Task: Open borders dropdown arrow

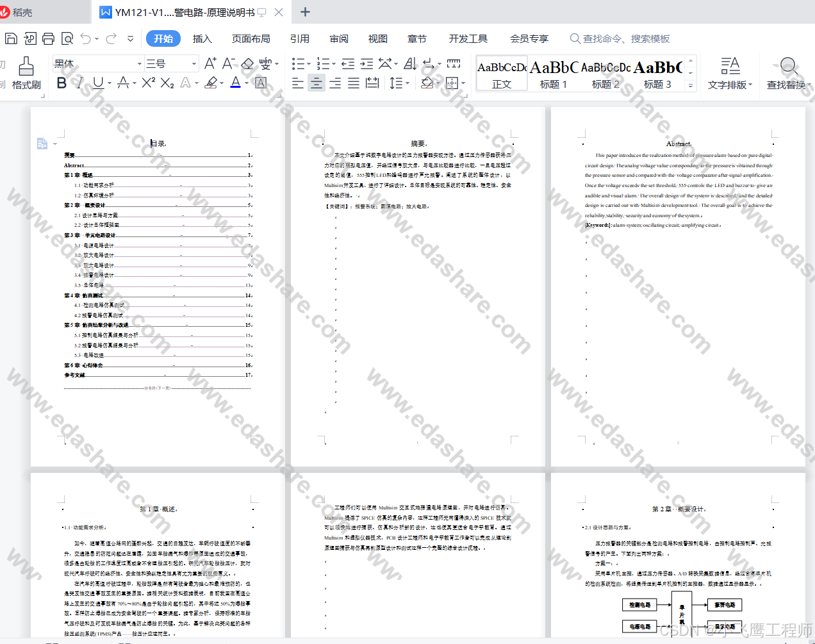Action: (463, 83)
